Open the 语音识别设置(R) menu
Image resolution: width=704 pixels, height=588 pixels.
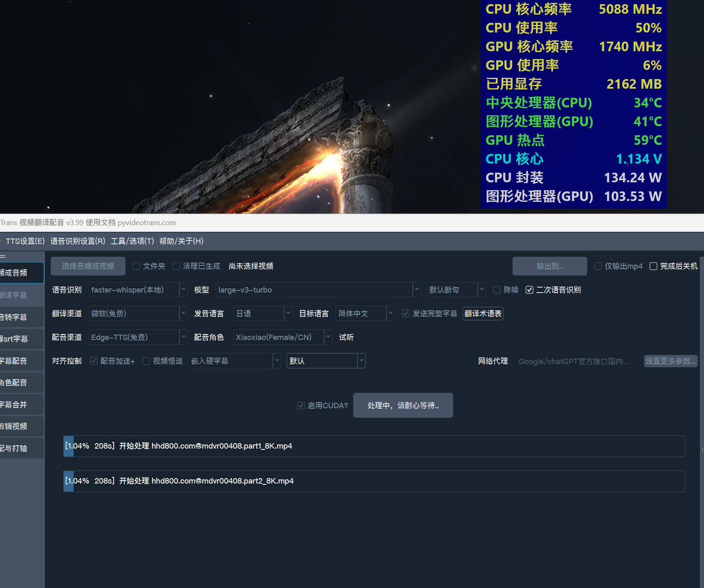[78, 241]
